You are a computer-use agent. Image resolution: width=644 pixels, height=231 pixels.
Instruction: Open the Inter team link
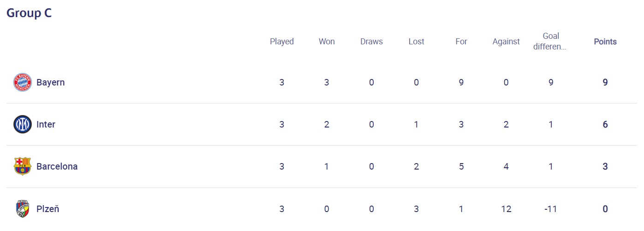click(x=46, y=124)
